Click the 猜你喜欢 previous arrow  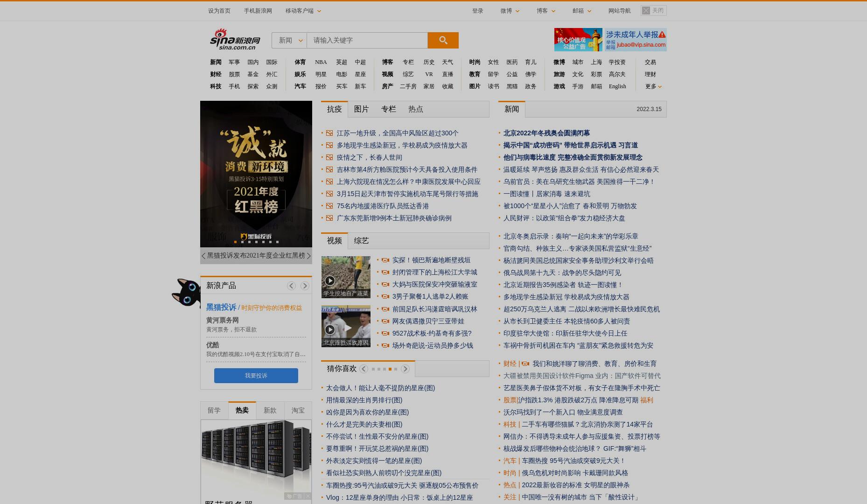tap(364, 369)
